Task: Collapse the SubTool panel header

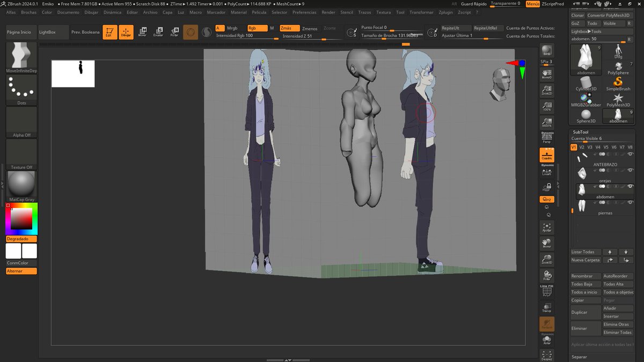Action: click(582, 131)
